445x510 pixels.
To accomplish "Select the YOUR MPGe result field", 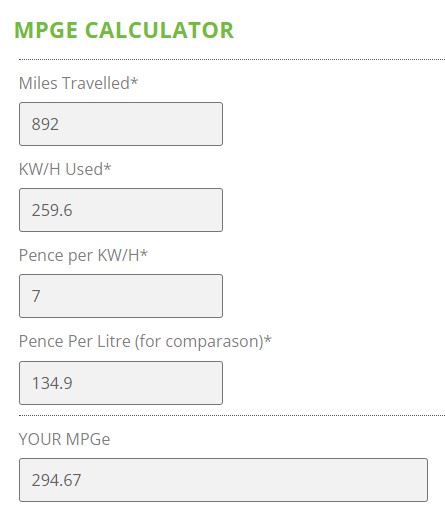I will point(223,480).
